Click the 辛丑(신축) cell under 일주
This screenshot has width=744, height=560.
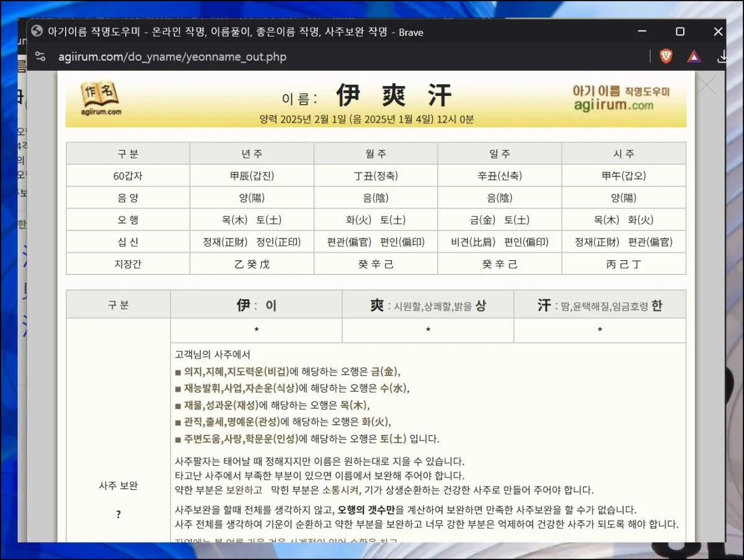[500, 176]
